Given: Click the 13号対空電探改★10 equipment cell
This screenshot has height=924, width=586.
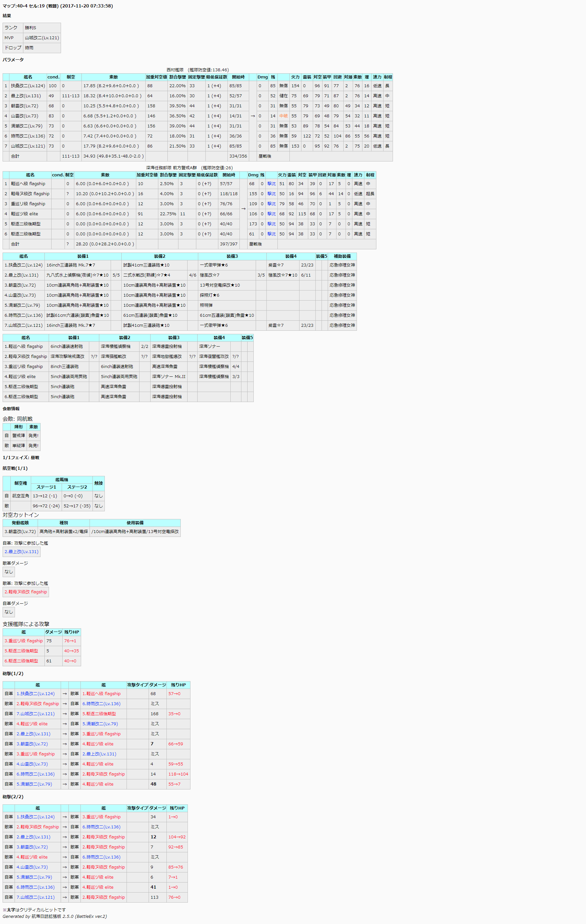Looking at the screenshot, I should pos(220,285).
